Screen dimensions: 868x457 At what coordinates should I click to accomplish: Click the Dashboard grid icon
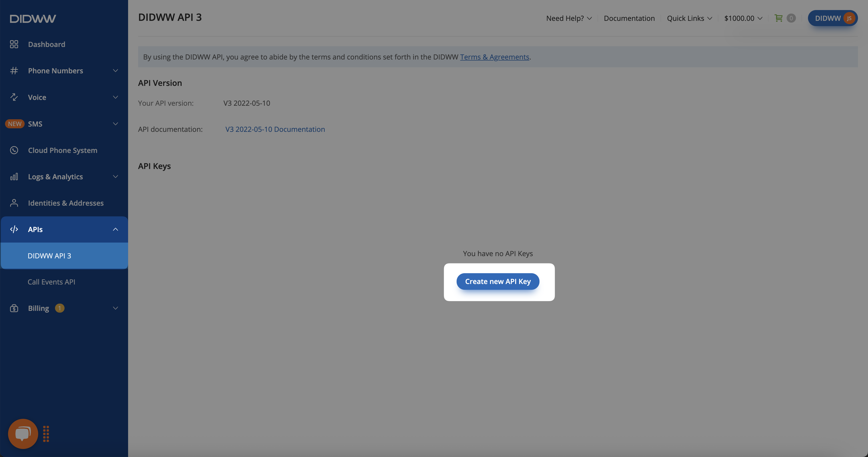tap(14, 44)
